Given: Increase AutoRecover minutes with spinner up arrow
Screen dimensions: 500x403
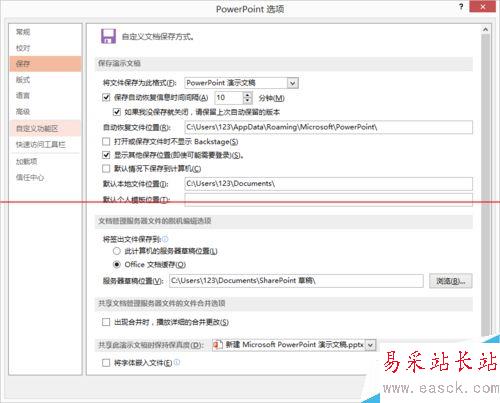Looking at the screenshot, I should click(247, 95).
